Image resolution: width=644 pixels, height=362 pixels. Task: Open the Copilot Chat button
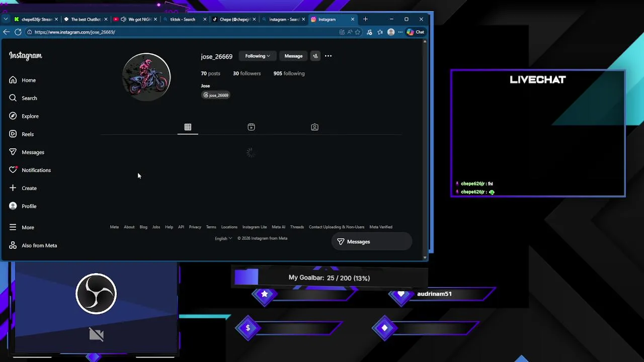[416, 32]
